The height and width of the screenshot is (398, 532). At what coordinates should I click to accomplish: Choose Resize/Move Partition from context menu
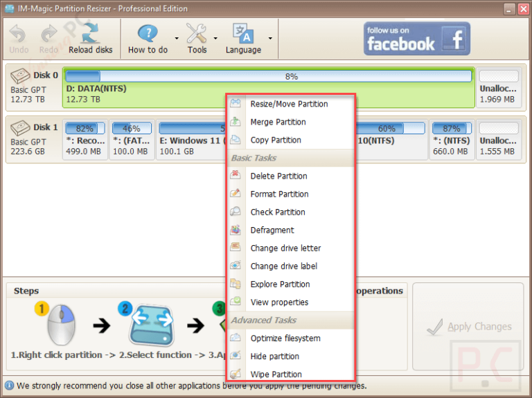coord(291,104)
